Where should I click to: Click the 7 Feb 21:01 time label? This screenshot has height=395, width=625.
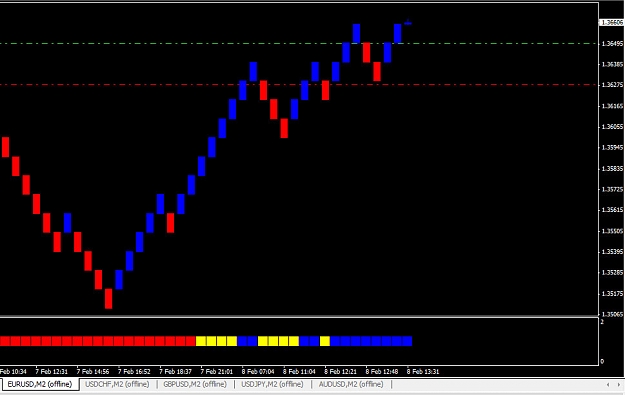[x=216, y=371]
